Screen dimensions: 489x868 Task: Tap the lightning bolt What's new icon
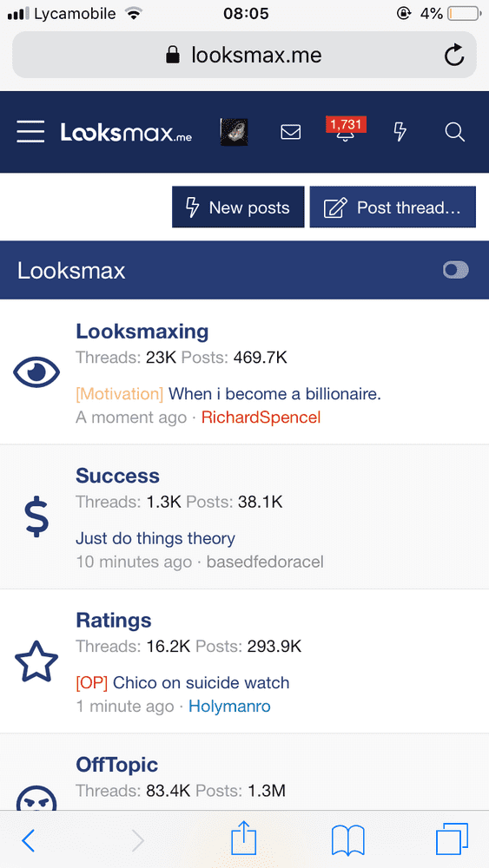400,132
